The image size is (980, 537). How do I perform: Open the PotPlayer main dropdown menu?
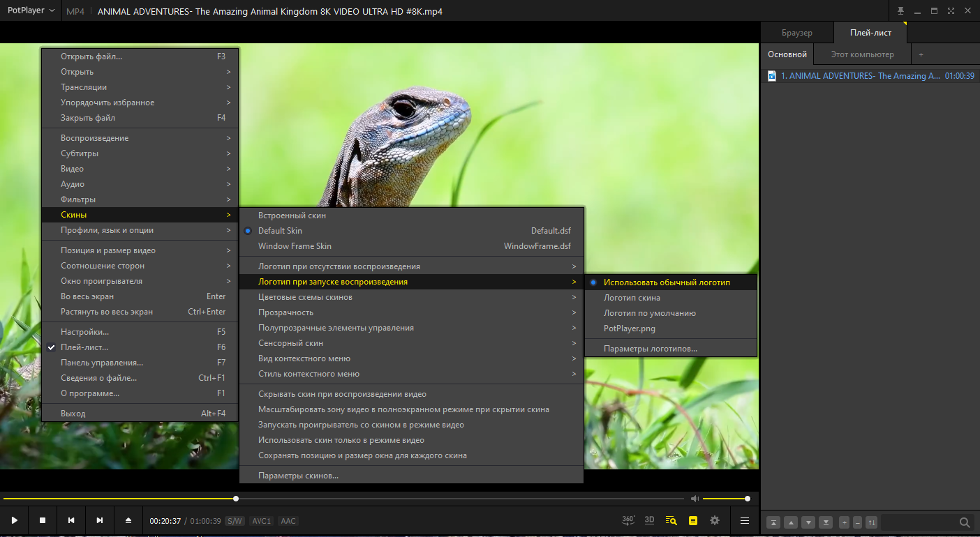[31, 10]
